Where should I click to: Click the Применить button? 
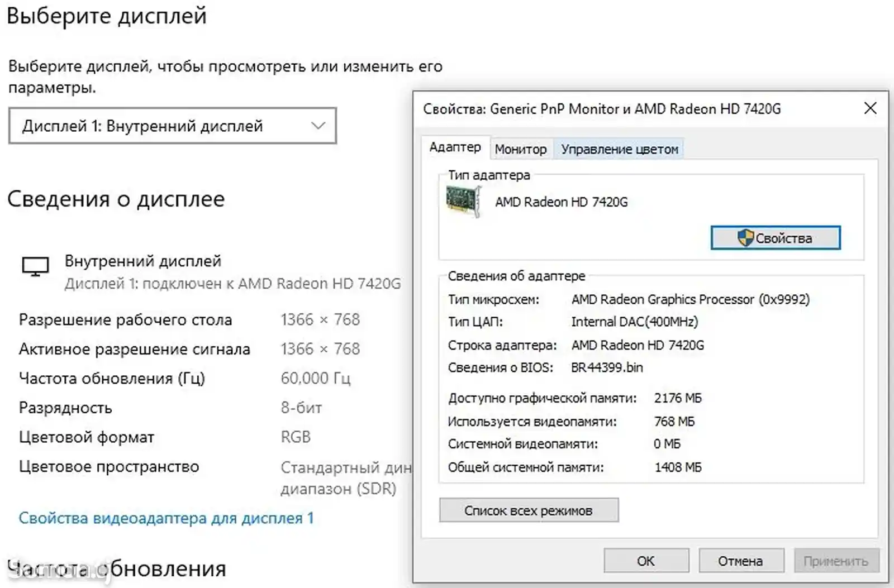tap(836, 561)
